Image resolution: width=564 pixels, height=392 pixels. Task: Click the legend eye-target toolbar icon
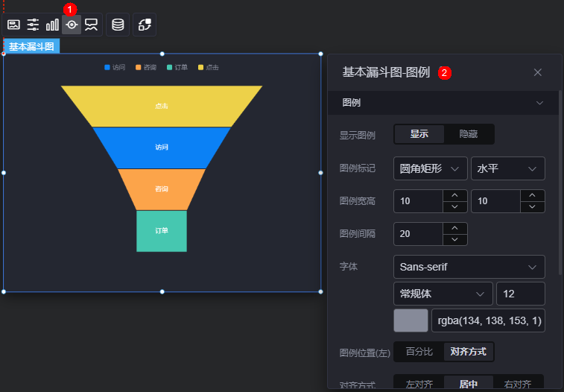pyautogui.click(x=72, y=25)
